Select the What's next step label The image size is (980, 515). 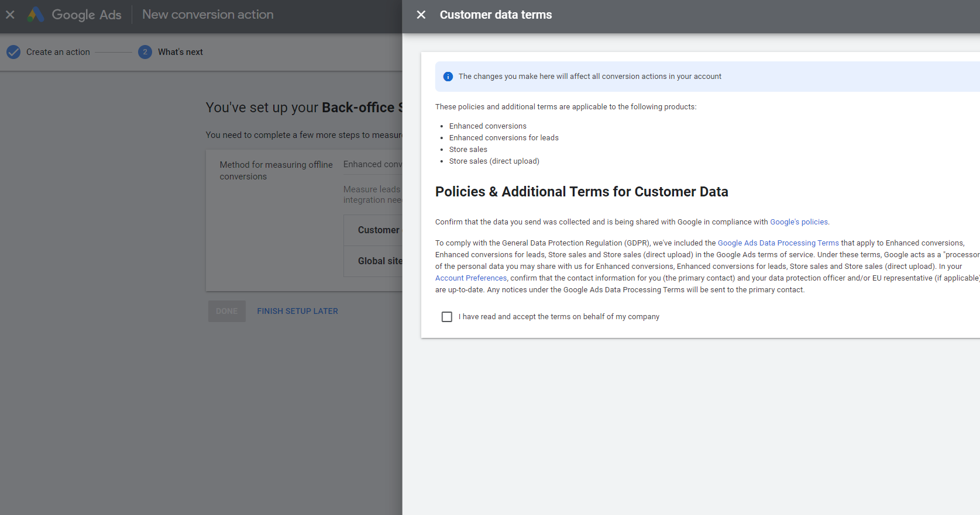tap(180, 52)
